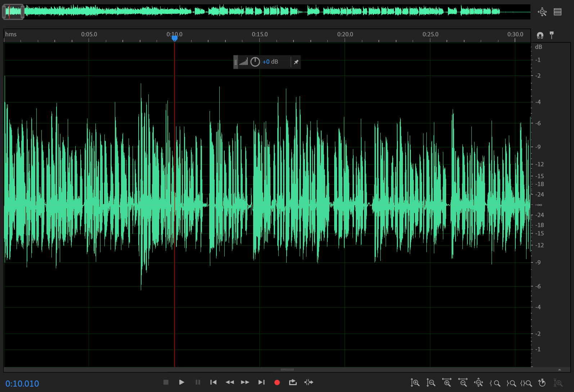Start recording with the red Record button

277,383
